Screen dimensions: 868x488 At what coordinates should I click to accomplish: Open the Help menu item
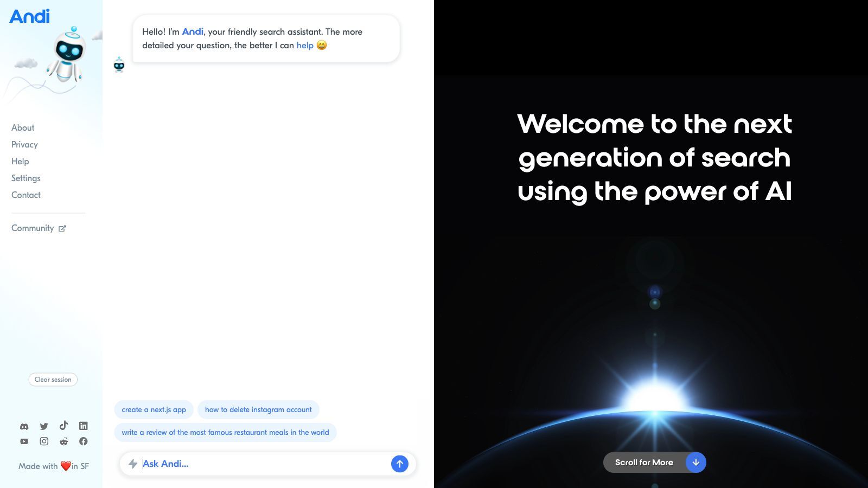coord(20,162)
